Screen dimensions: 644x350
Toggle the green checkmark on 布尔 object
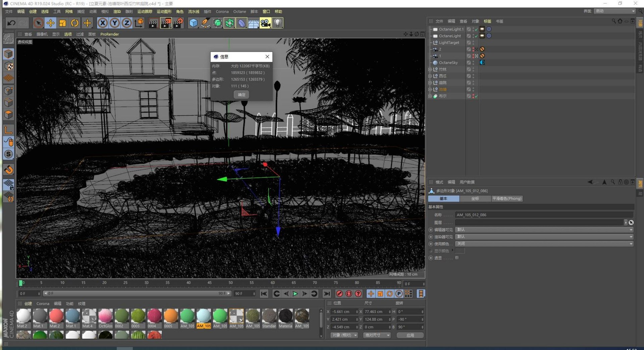pyautogui.click(x=476, y=97)
